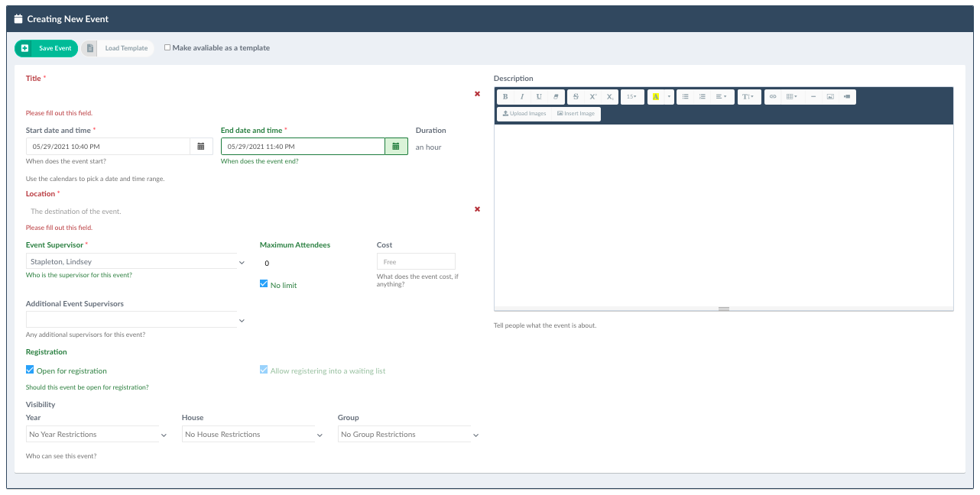
Task: Open start date calendar picker
Action: tap(201, 146)
